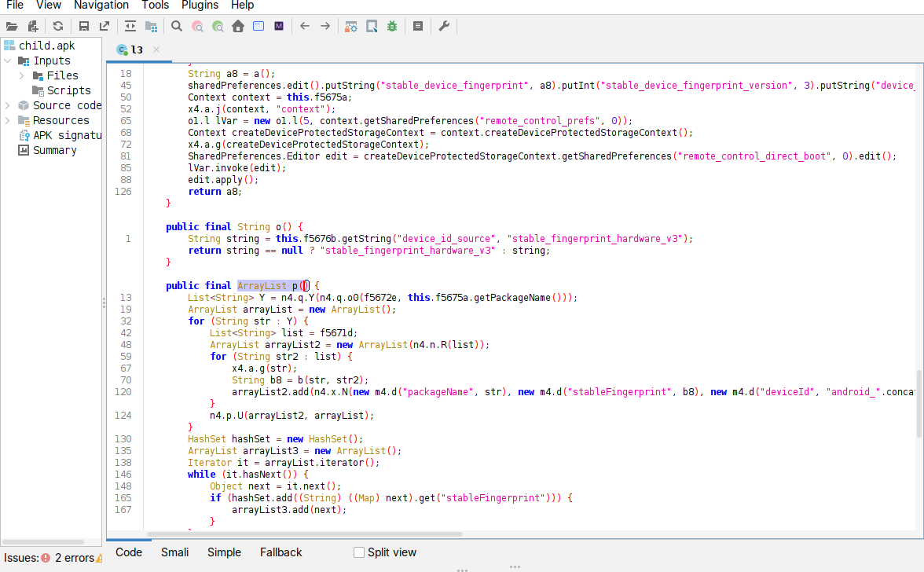Navigate back with the left arrow
Viewport: 924px width, 572px height.
point(305,26)
